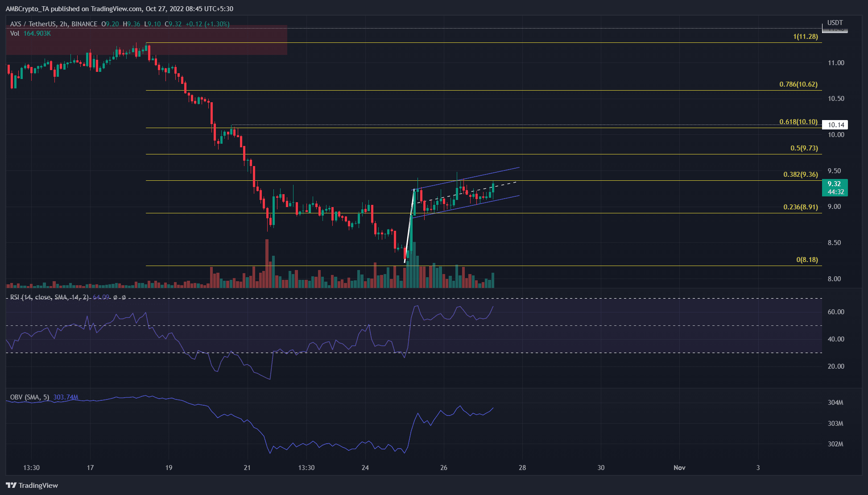Screen dimensions: 868x495
Task: Select the RSI (14, close, SMA, 14, 2) label
Action: (50, 297)
